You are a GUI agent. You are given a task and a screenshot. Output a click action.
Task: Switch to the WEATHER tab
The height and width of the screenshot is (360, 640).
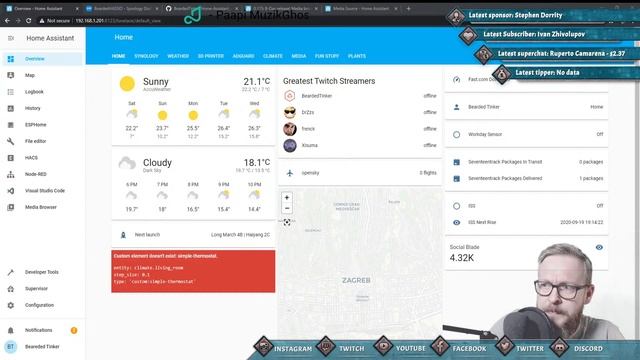click(178, 56)
